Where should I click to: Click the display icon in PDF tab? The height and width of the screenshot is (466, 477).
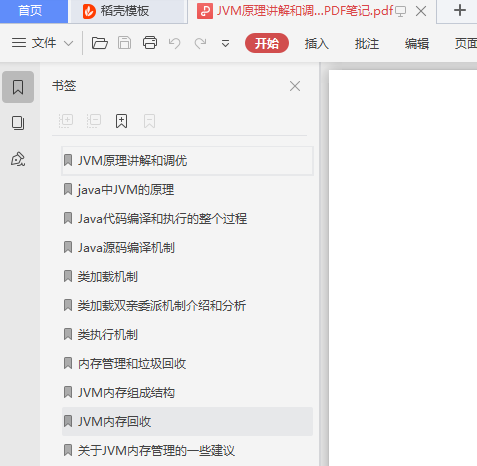click(x=400, y=11)
